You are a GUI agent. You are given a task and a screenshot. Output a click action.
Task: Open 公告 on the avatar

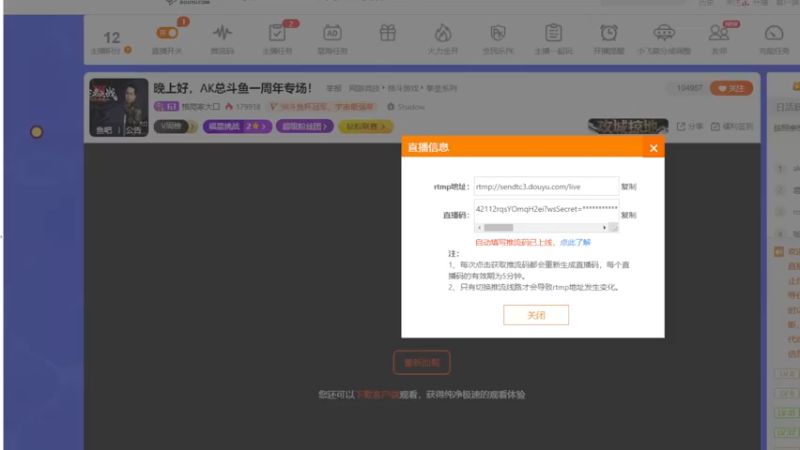click(x=134, y=131)
